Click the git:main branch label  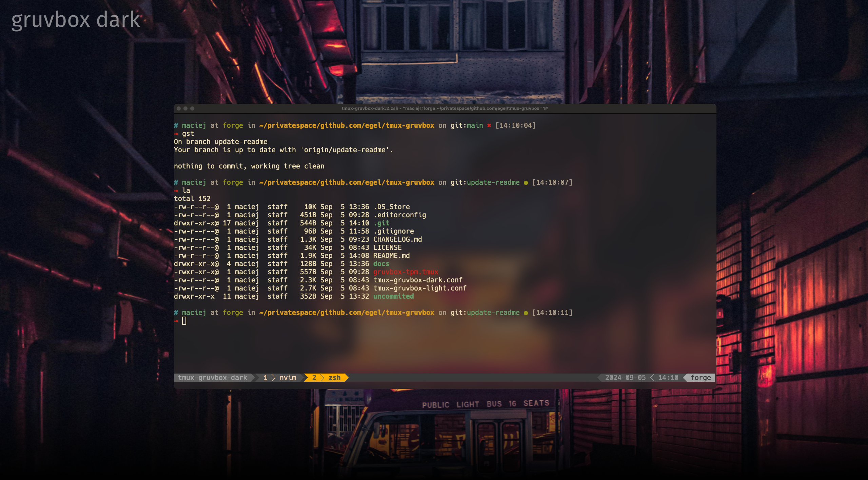(467, 125)
